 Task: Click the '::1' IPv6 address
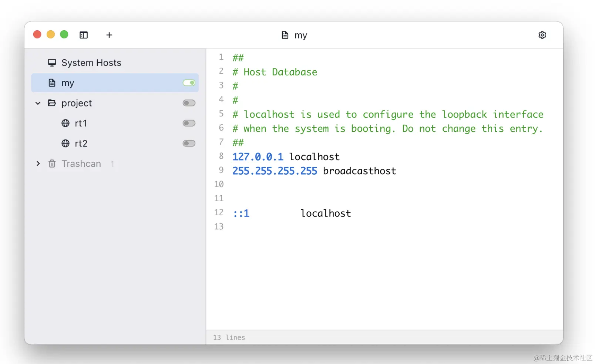[x=241, y=213]
